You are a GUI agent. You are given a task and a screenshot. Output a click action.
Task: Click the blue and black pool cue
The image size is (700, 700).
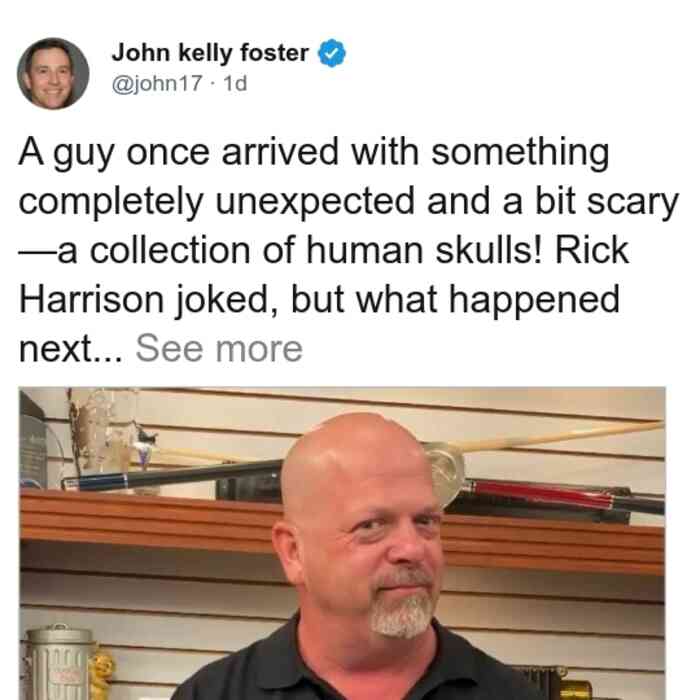coord(172,476)
